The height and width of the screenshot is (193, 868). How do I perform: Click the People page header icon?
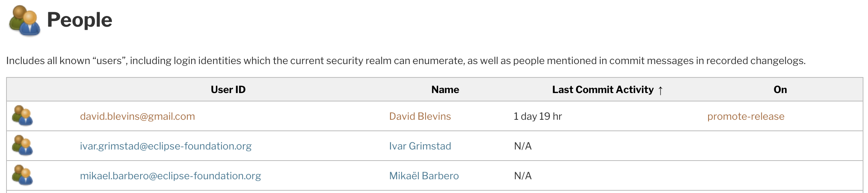pyautogui.click(x=24, y=21)
